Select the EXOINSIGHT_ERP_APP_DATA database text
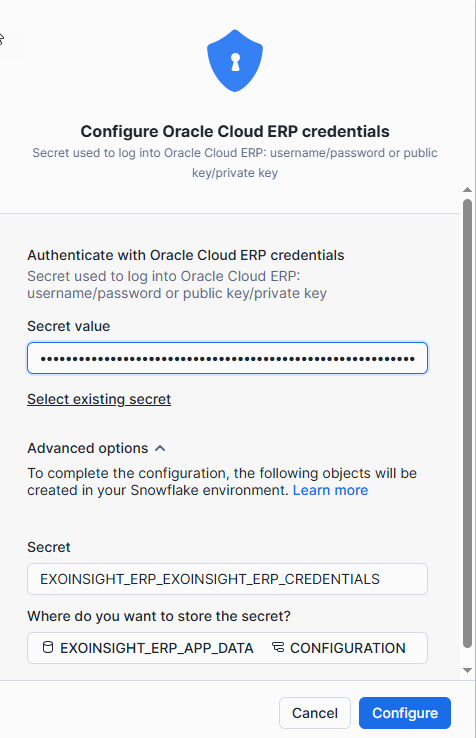Image resolution: width=476 pixels, height=738 pixels. point(157,648)
